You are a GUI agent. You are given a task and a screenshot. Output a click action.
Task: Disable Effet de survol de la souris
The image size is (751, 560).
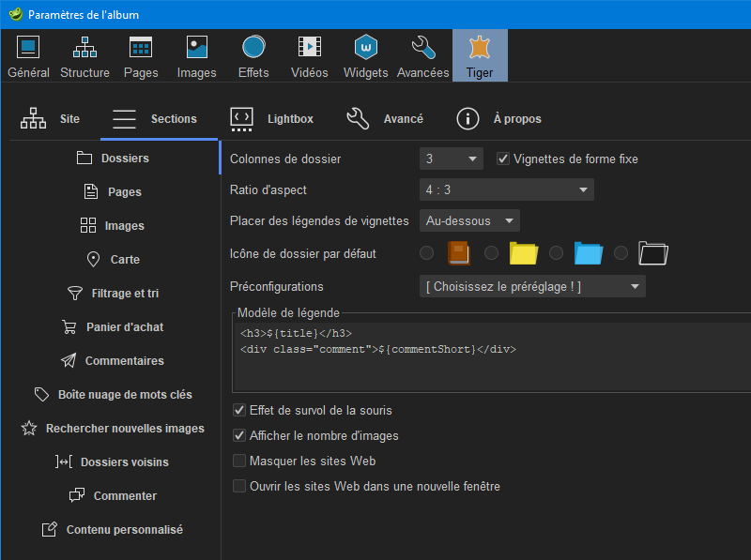click(239, 411)
